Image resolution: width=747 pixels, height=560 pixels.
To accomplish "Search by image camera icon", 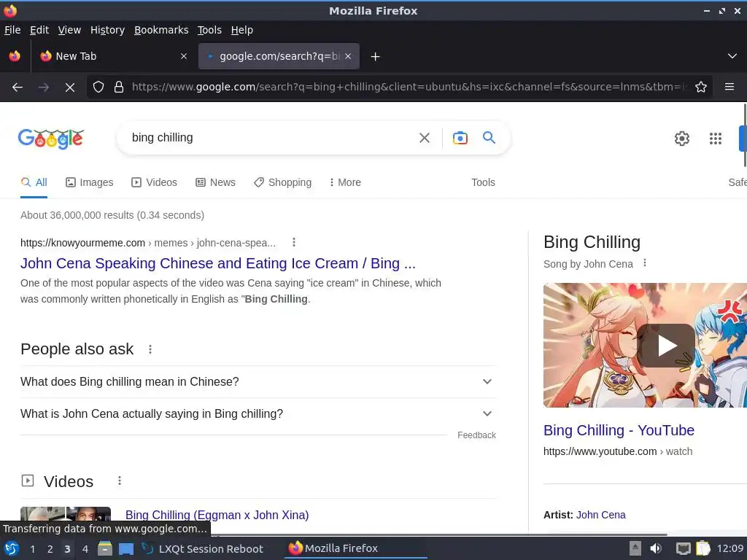I will (460, 138).
